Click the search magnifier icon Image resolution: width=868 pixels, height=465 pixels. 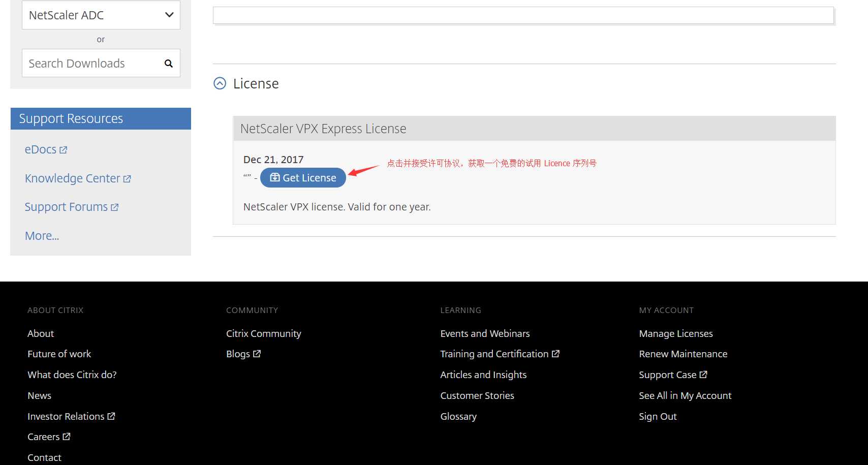click(x=169, y=64)
